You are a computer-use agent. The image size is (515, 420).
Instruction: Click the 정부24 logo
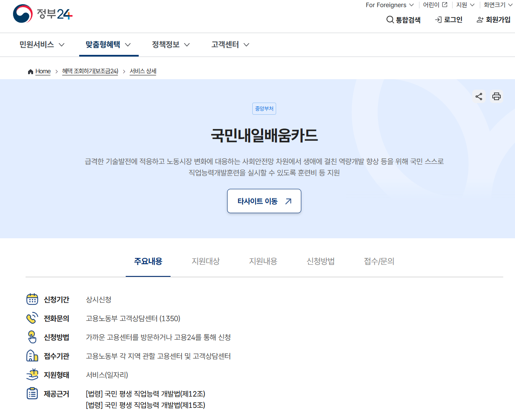[43, 14]
